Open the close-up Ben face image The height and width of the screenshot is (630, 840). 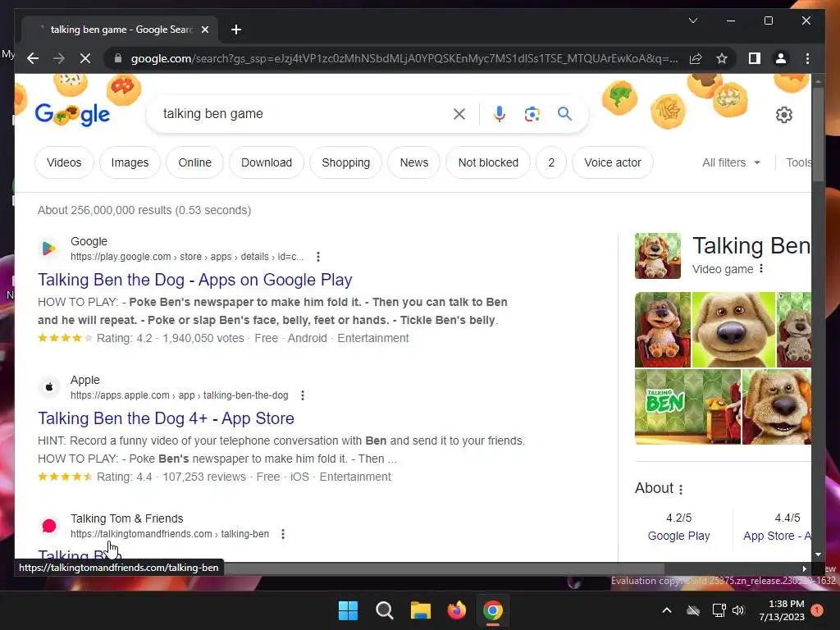[733, 330]
